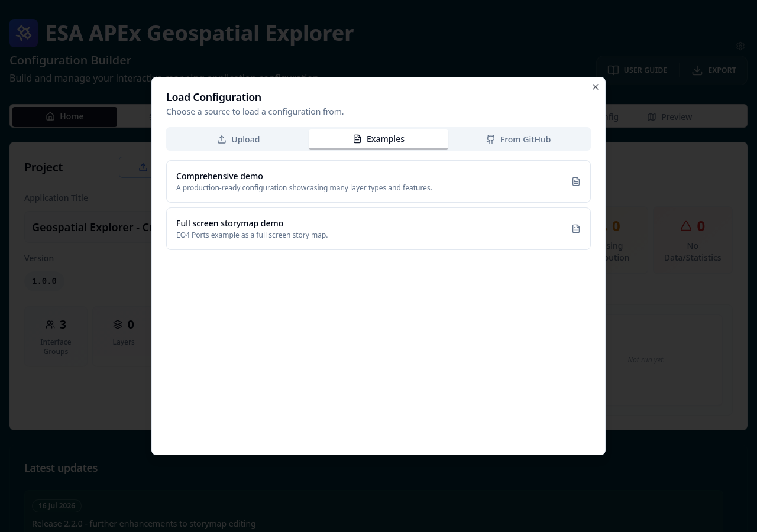Click the Layers stat card

(x=124, y=332)
